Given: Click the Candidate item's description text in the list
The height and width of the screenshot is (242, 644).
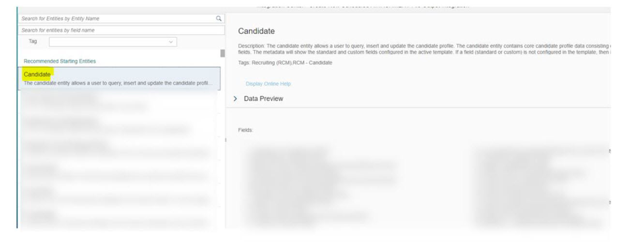Looking at the screenshot, I should pyautogui.click(x=118, y=83).
